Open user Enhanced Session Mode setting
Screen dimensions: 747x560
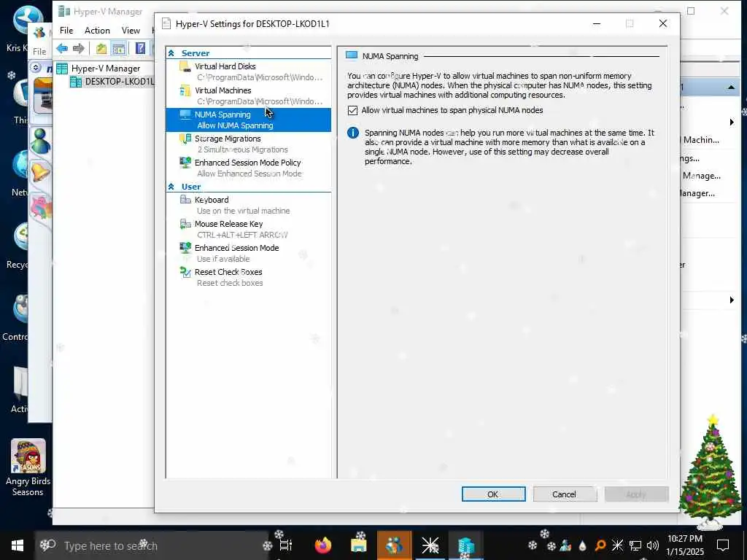pos(248,253)
